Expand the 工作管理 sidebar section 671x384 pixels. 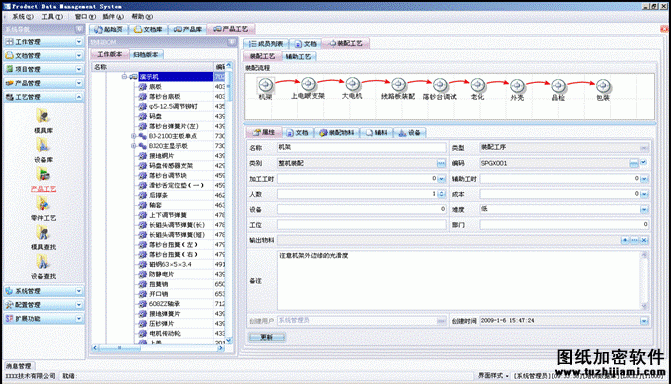tap(79, 42)
